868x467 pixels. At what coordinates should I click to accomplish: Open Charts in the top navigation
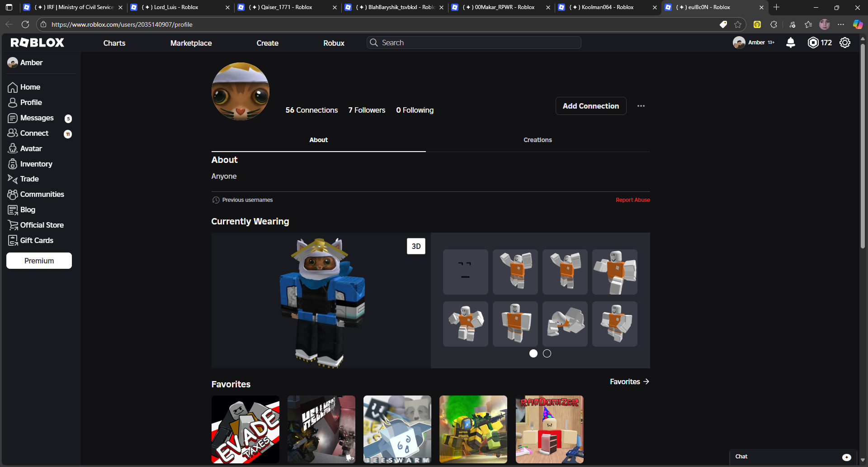114,43
